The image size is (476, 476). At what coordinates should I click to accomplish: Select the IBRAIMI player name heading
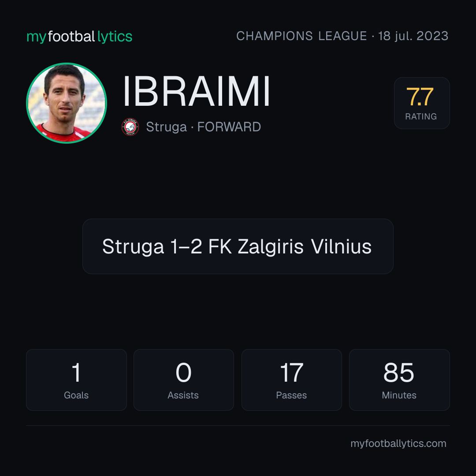197,92
